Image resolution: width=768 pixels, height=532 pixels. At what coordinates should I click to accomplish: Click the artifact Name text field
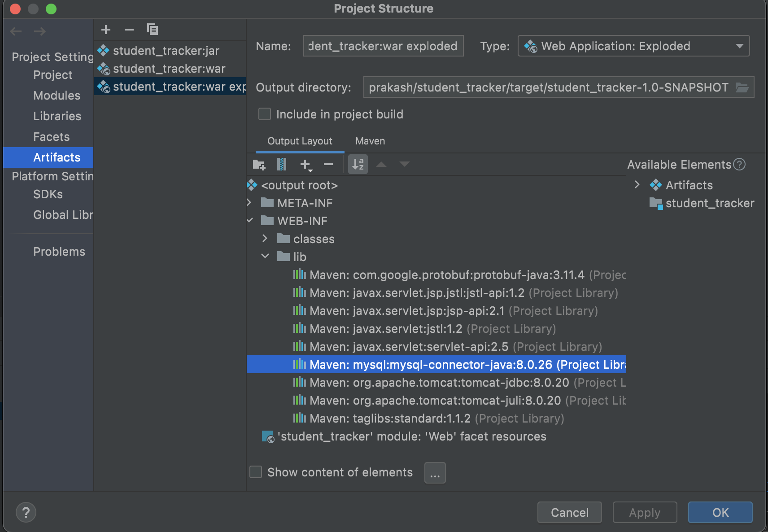click(383, 46)
